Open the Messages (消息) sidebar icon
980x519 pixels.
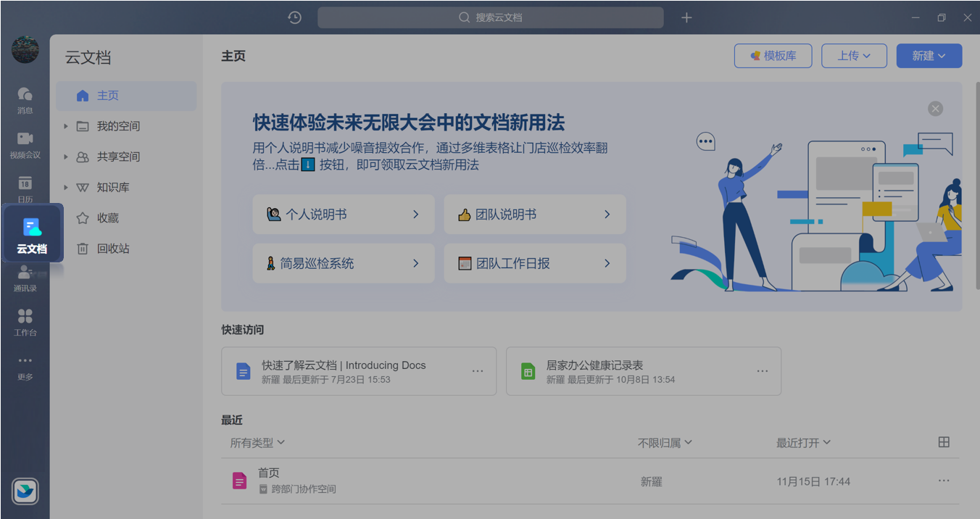click(x=25, y=99)
